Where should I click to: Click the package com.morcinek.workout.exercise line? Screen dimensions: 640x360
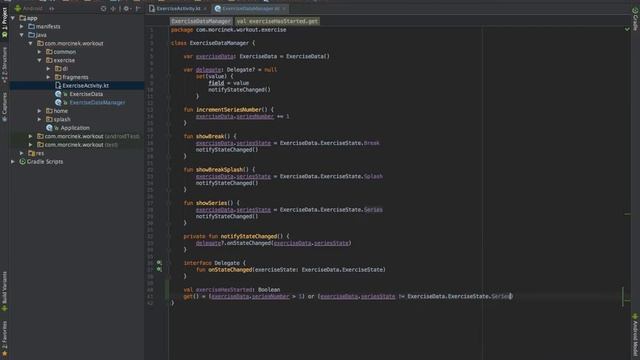pos(229,30)
